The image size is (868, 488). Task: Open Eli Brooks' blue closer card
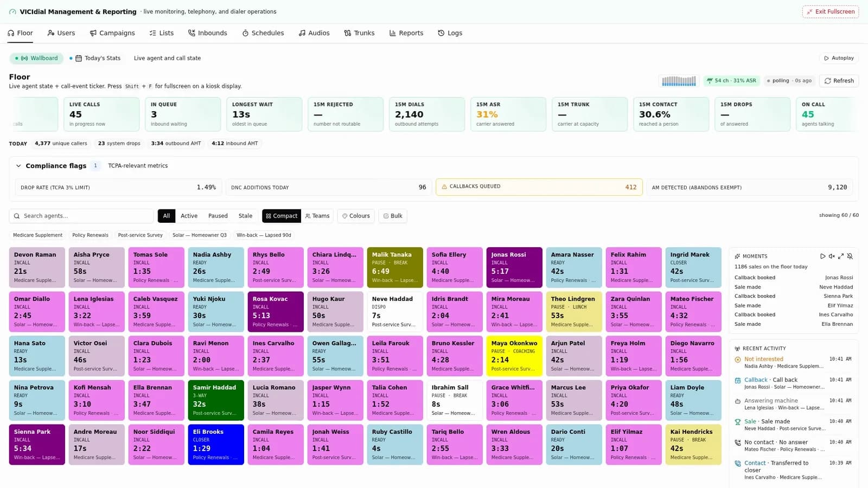(x=216, y=445)
